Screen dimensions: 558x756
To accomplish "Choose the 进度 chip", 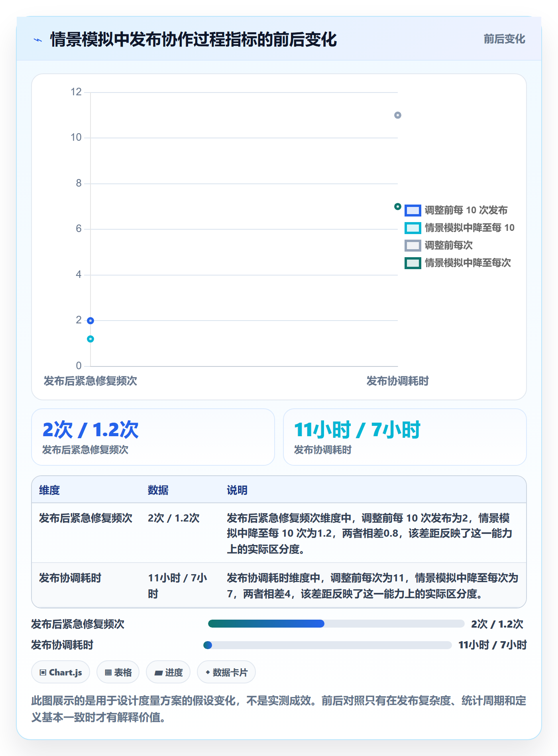I will [168, 672].
